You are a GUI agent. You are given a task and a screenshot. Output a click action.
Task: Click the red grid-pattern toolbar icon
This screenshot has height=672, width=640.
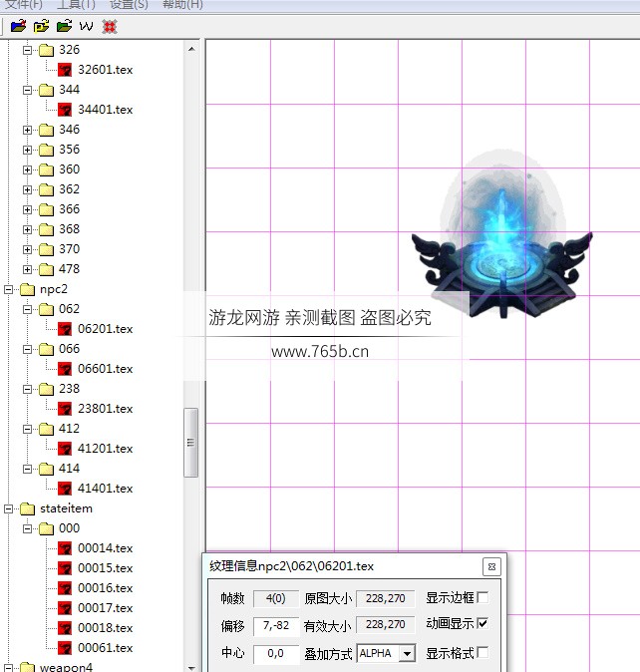click(x=110, y=27)
